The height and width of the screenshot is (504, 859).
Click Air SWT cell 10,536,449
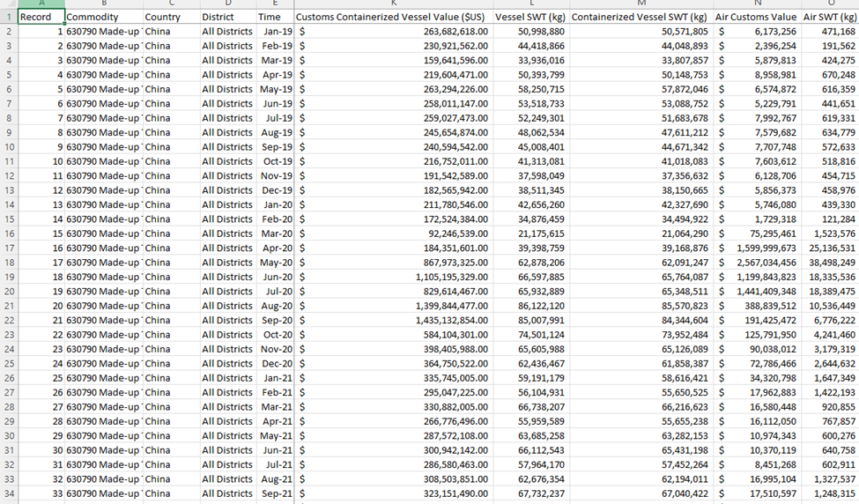[x=830, y=306]
